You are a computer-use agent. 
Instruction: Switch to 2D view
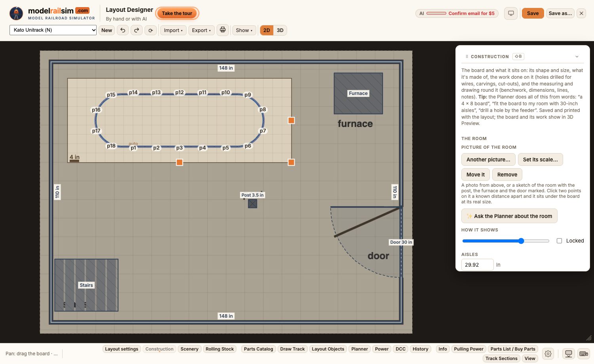[x=267, y=30]
